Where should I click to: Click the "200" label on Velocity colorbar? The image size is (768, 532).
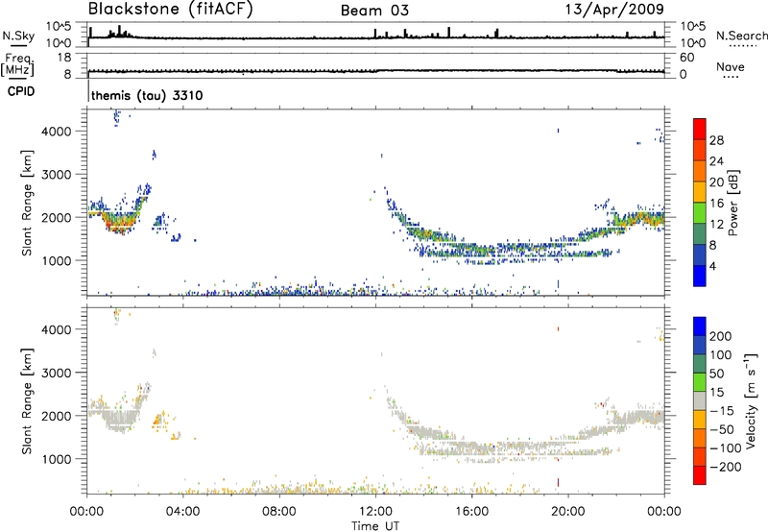pyautogui.click(x=721, y=336)
